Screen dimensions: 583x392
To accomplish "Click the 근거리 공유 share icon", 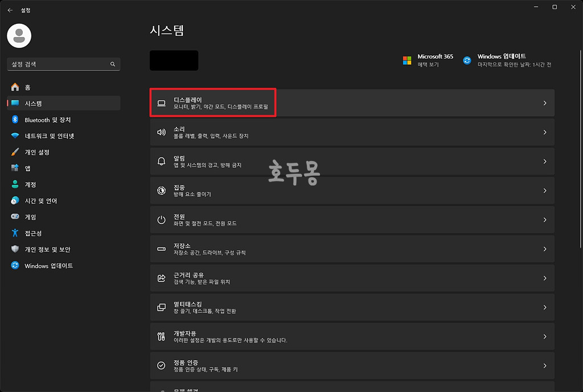I will [x=161, y=278].
